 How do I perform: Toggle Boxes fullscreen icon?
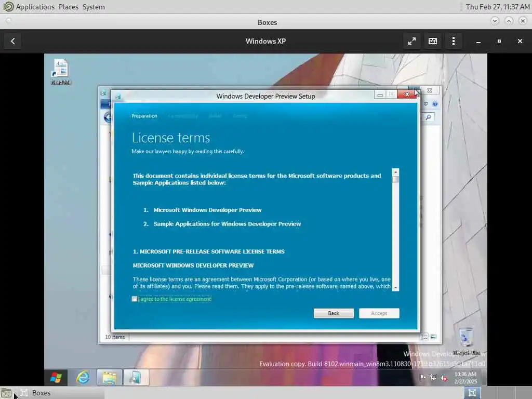(412, 41)
